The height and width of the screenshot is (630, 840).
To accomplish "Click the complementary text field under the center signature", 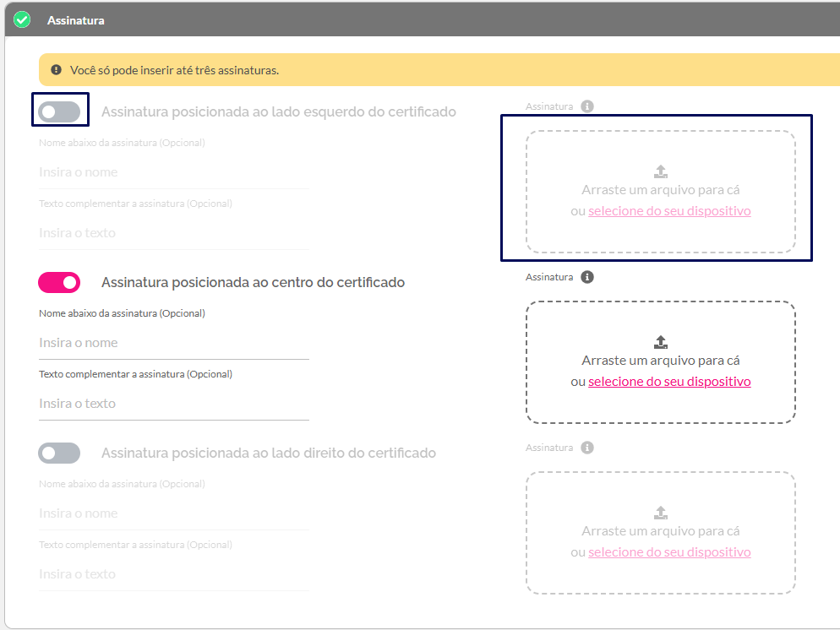I will [174, 405].
